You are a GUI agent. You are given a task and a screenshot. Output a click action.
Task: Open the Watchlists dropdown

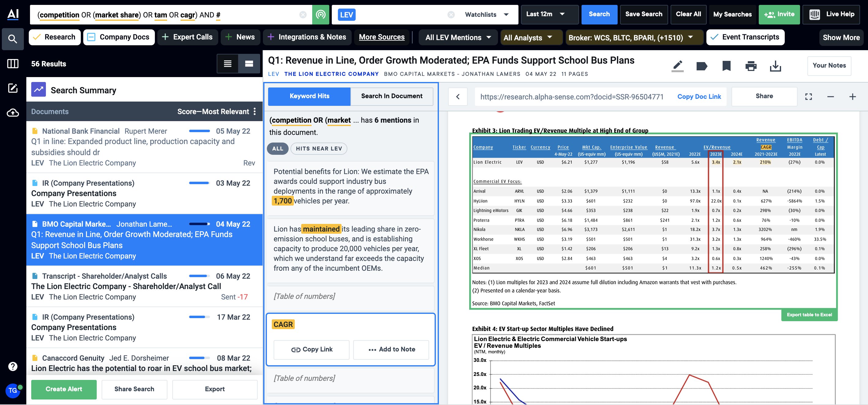pyautogui.click(x=486, y=14)
